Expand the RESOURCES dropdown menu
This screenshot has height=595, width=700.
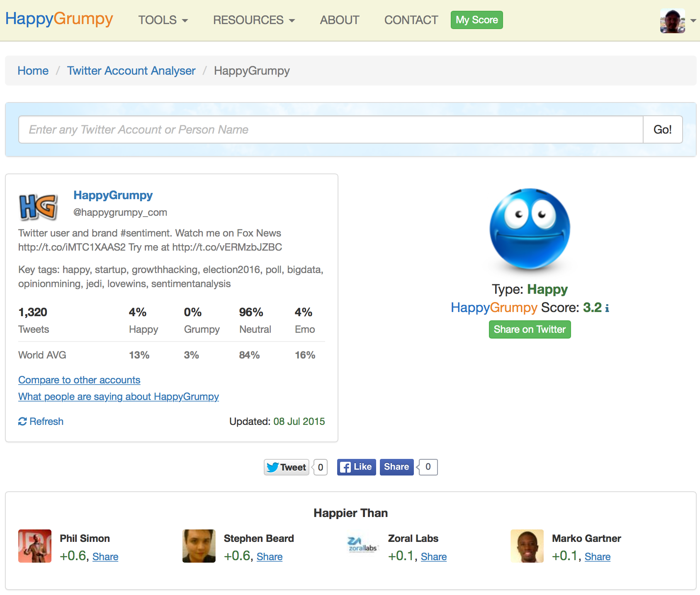tap(254, 20)
